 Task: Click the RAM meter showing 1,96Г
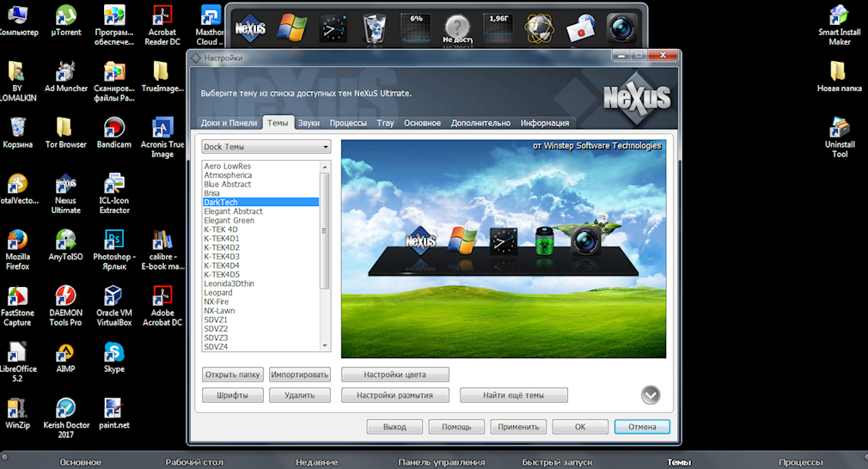tap(498, 27)
